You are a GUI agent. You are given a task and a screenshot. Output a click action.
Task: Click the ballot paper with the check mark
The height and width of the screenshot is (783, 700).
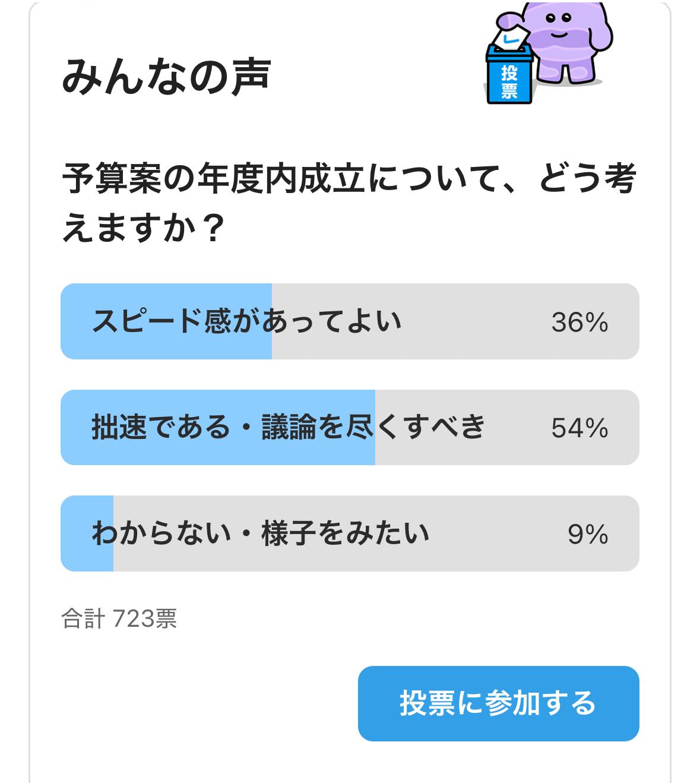pos(510,36)
